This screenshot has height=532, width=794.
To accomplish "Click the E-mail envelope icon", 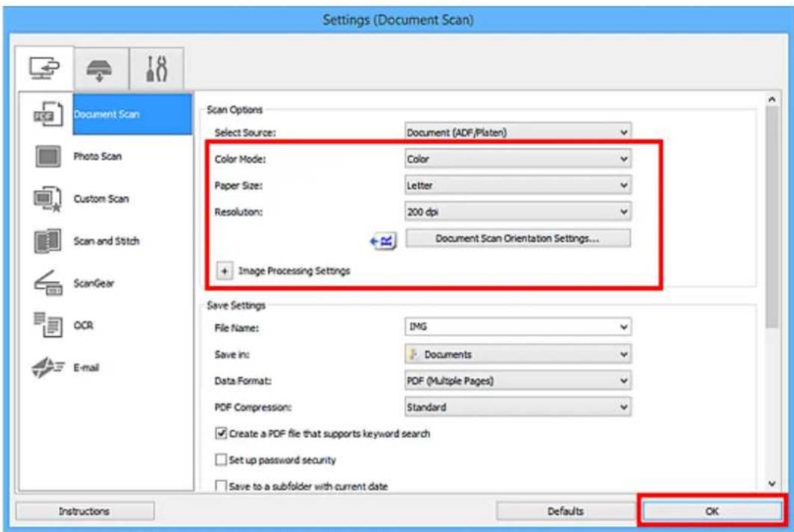I will (x=48, y=368).
